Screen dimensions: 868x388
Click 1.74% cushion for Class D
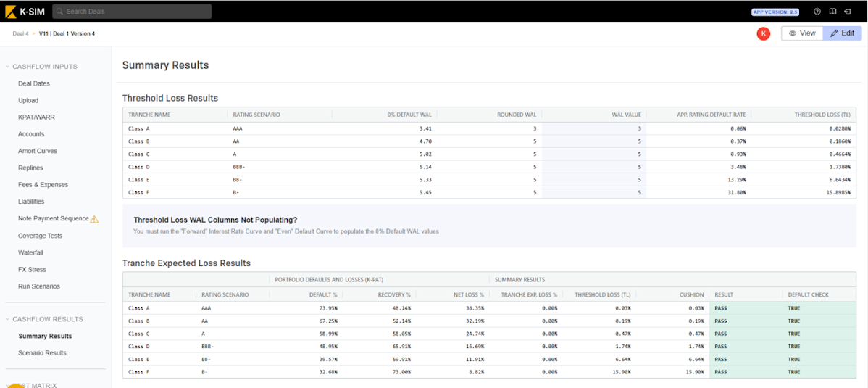point(696,347)
